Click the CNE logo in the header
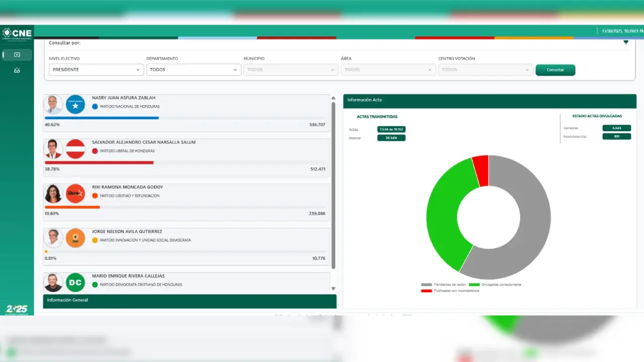 pyautogui.click(x=17, y=33)
